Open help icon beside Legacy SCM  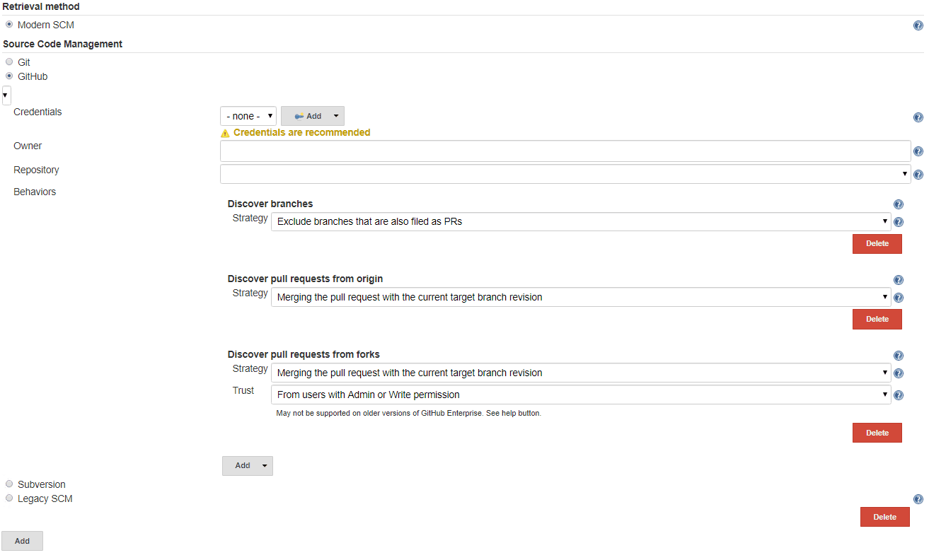tap(918, 499)
